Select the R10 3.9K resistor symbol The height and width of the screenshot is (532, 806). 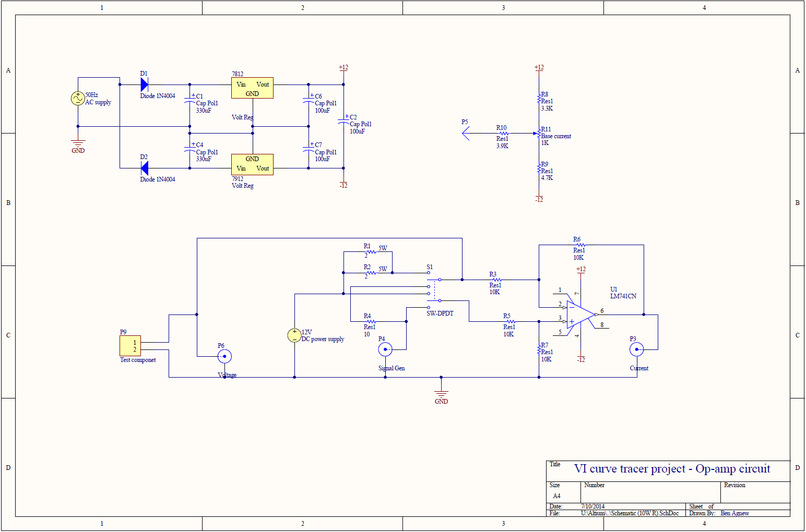(504, 134)
